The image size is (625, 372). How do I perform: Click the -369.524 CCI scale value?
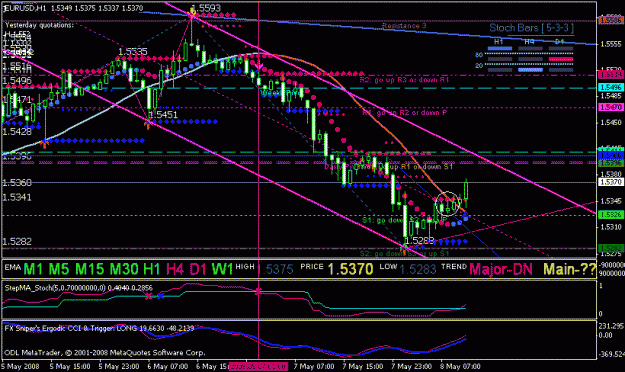pyautogui.click(x=610, y=354)
